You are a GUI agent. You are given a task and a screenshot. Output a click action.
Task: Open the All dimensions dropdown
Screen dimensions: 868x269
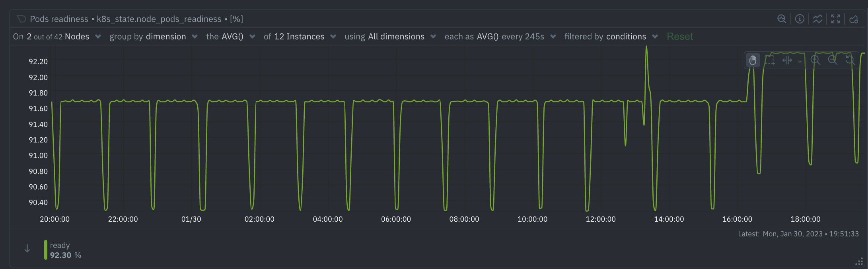click(x=391, y=37)
